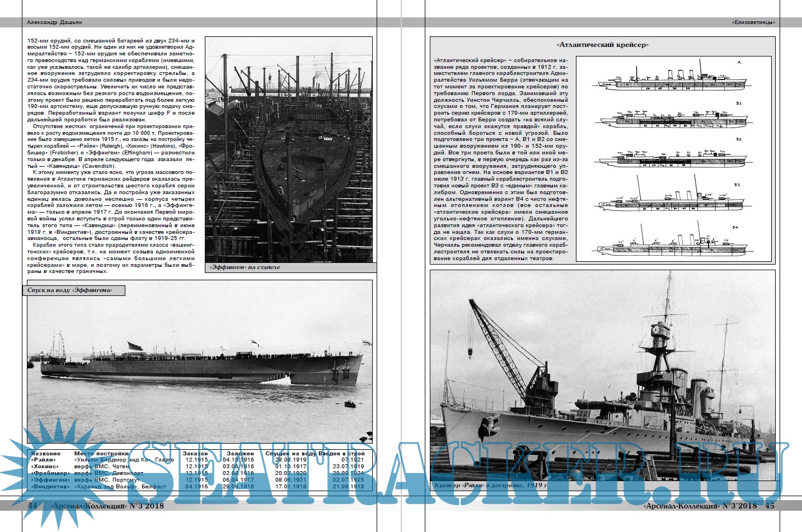Click the Место постройки column header
Image resolution: width=802 pixels, height=532 pixels.
[x=101, y=454]
